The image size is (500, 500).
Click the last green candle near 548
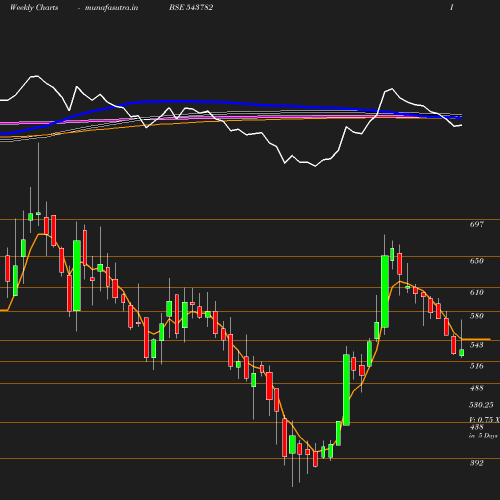462,353
